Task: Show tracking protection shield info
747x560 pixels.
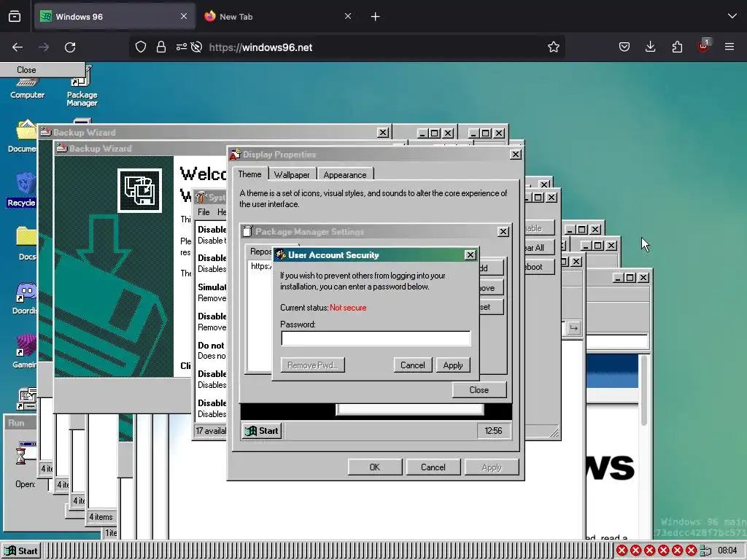Action: (x=141, y=47)
